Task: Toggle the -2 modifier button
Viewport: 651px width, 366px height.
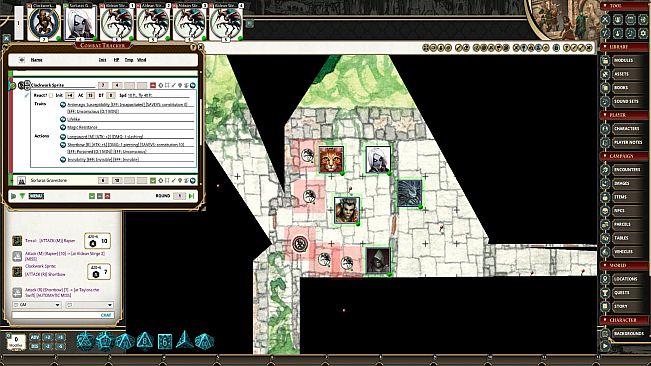Action: pyautogui.click(x=48, y=346)
